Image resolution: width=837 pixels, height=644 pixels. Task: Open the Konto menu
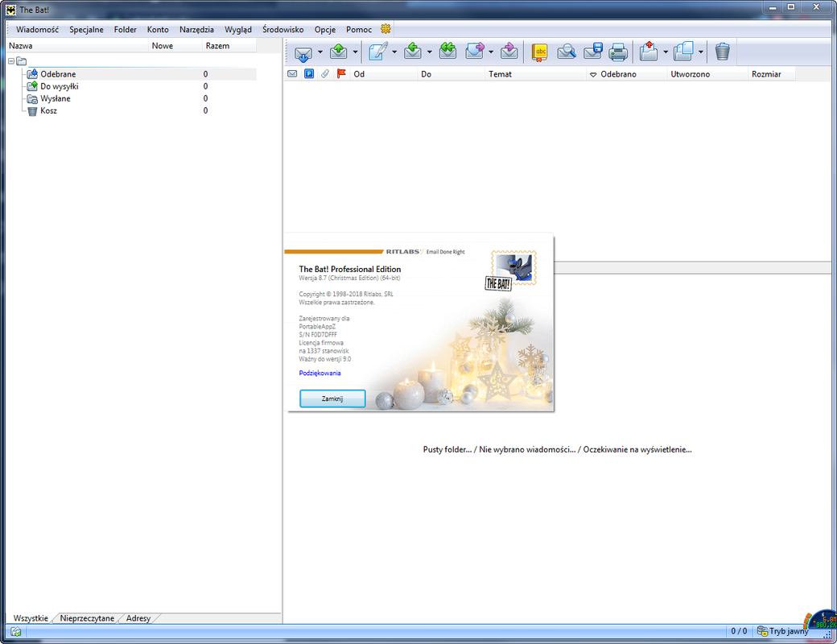(x=158, y=29)
